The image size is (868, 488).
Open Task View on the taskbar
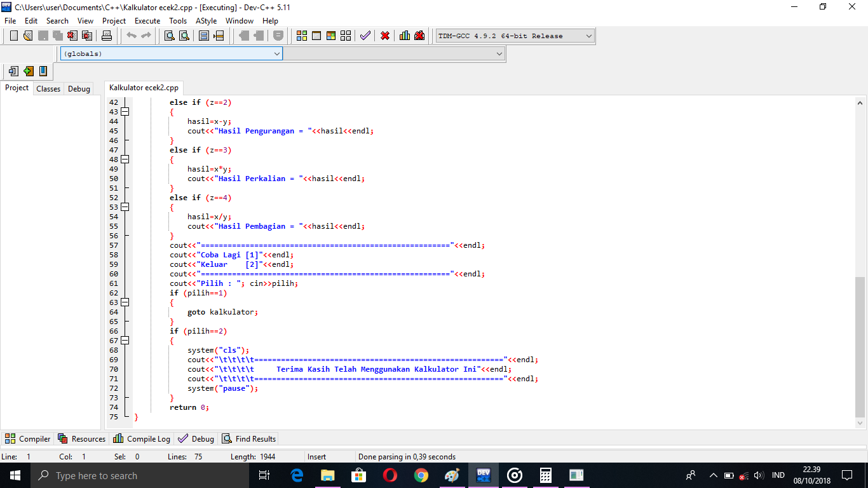coord(265,475)
